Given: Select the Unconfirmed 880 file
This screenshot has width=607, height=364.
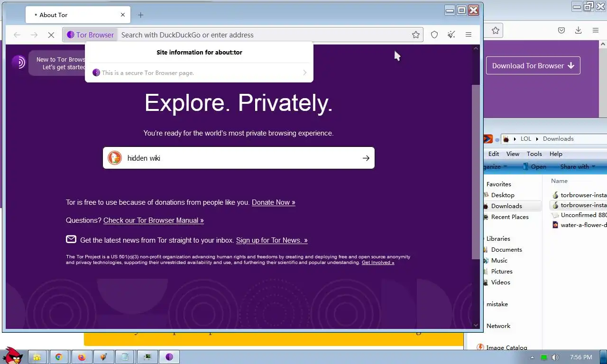Looking at the screenshot, I should 579,215.
